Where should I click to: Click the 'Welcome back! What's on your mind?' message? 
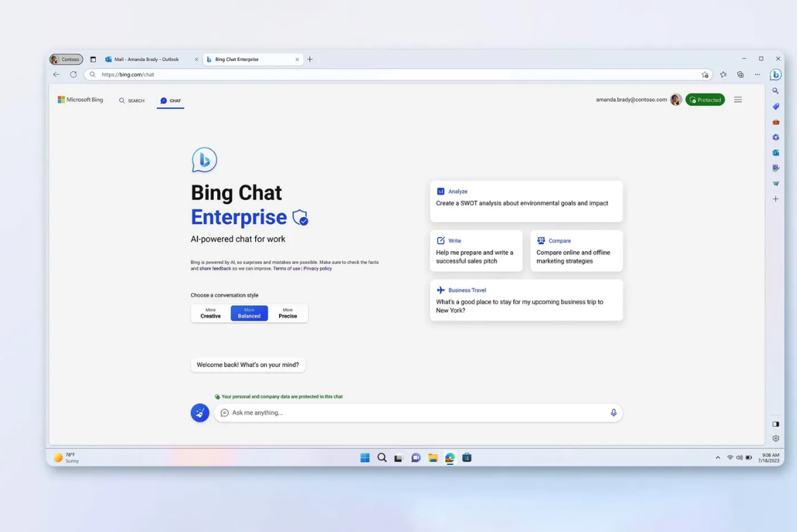248,365
